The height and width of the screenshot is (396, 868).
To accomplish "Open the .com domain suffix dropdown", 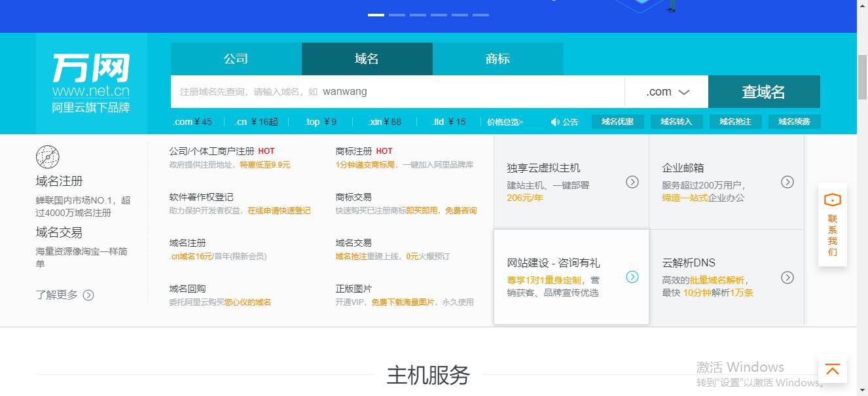I will (667, 92).
